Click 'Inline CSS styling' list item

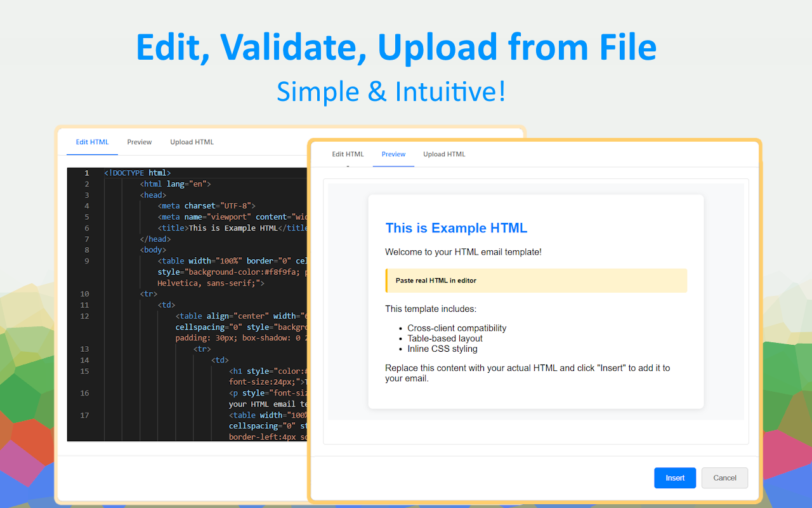442,349
